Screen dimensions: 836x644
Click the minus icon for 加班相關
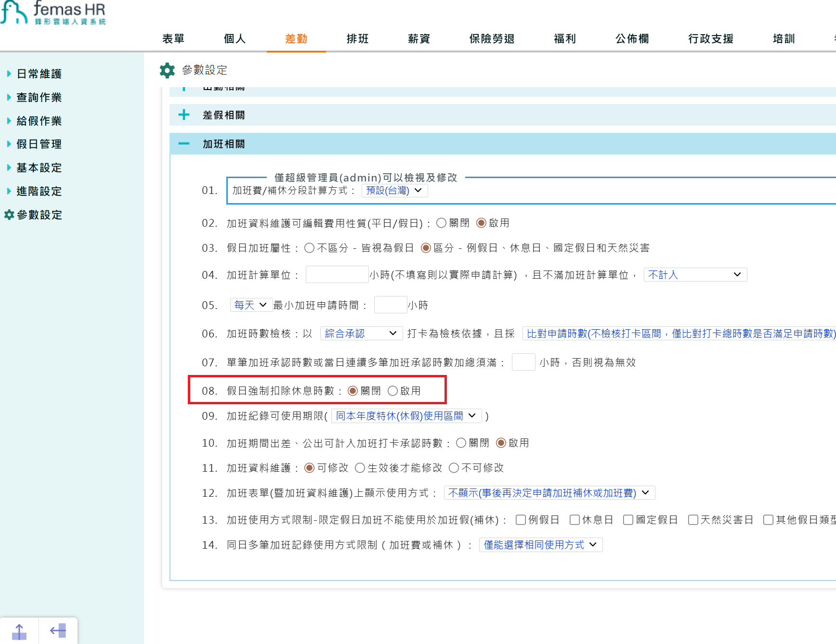coord(184,143)
